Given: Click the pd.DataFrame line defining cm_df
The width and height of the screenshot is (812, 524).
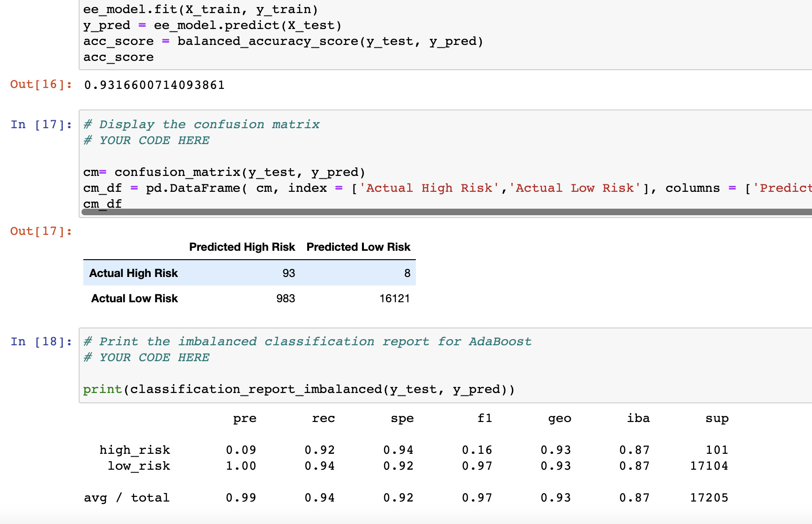Looking at the screenshot, I should (x=448, y=188).
